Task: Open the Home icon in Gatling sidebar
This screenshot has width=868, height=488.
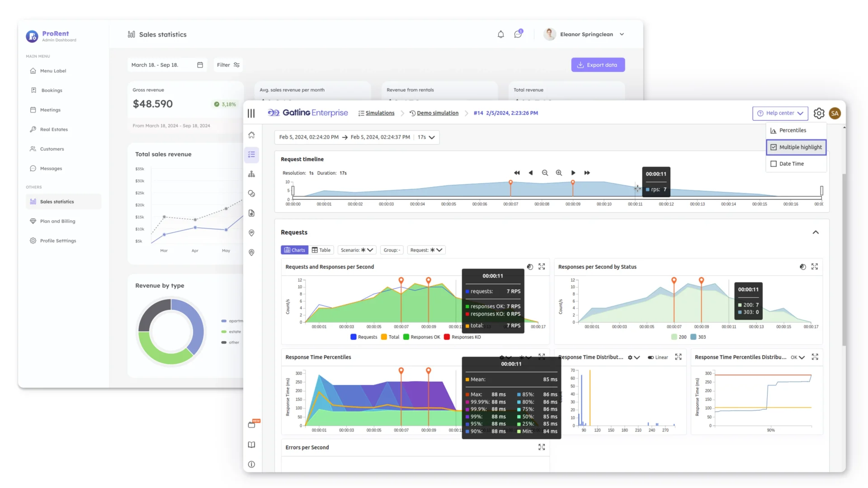Action: (x=252, y=135)
